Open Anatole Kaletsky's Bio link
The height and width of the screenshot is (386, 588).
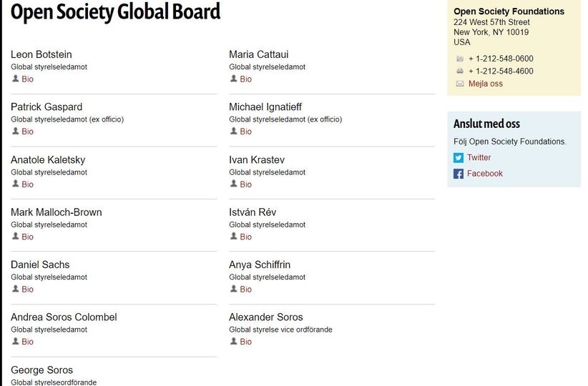tap(28, 184)
